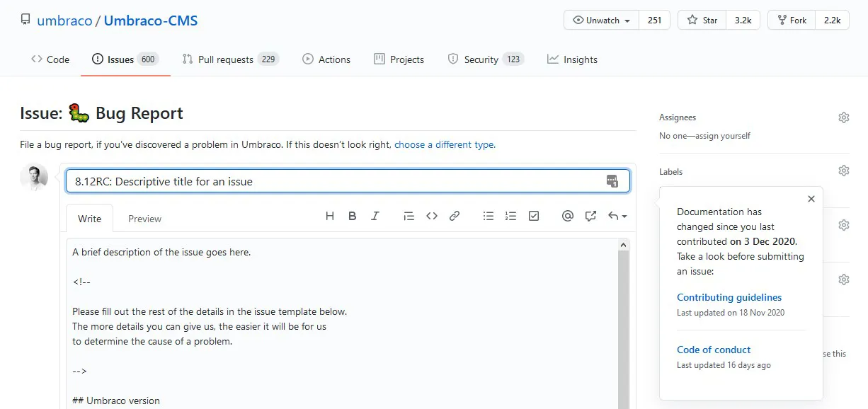
Task: Toggle bold formatting in the editor toolbar
Action: click(352, 216)
